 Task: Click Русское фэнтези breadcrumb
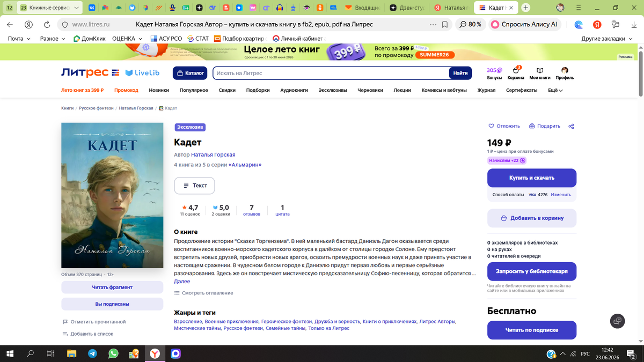click(x=96, y=108)
